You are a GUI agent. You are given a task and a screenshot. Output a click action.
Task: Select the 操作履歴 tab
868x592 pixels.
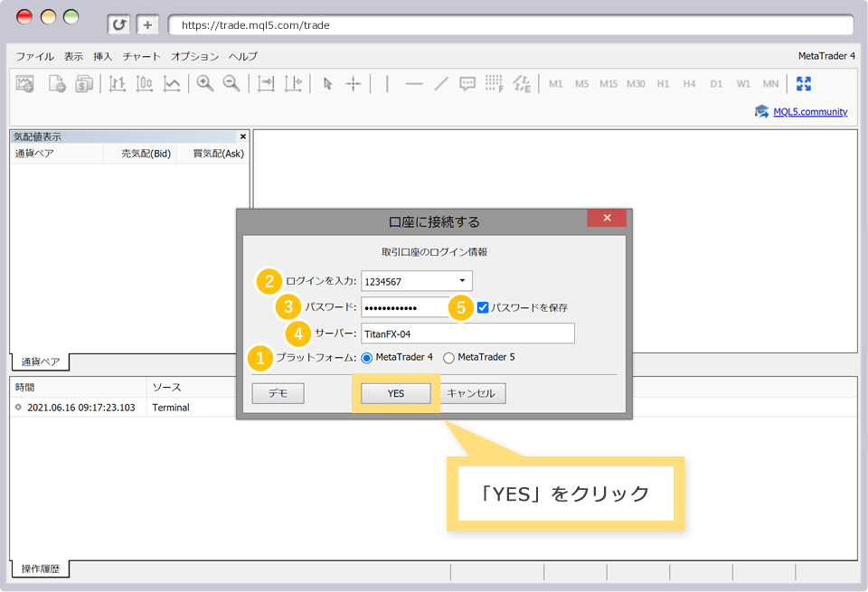click(x=41, y=569)
